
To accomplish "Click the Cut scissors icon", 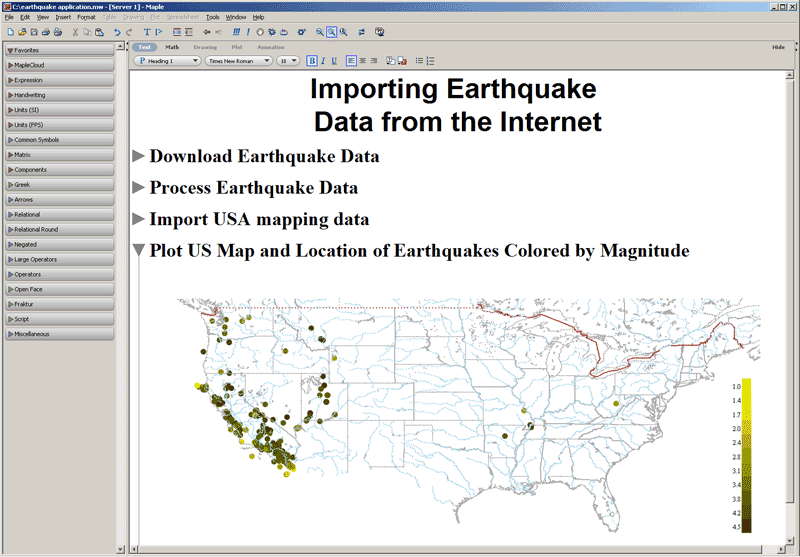I will click(x=74, y=32).
